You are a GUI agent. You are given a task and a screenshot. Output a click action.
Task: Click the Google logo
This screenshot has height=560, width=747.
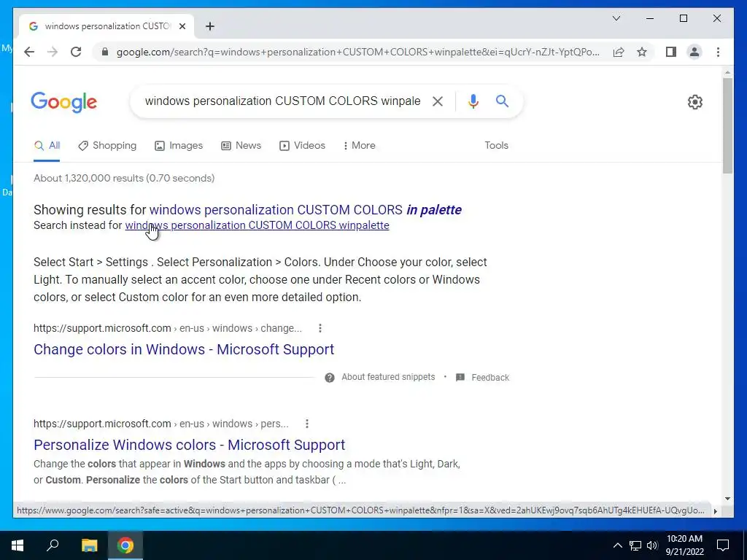[x=64, y=102]
